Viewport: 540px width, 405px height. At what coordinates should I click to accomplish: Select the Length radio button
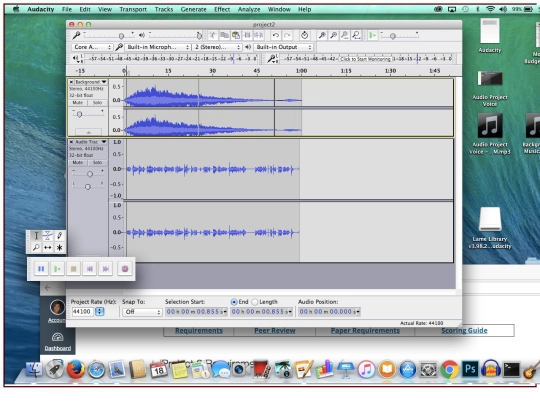coord(255,302)
